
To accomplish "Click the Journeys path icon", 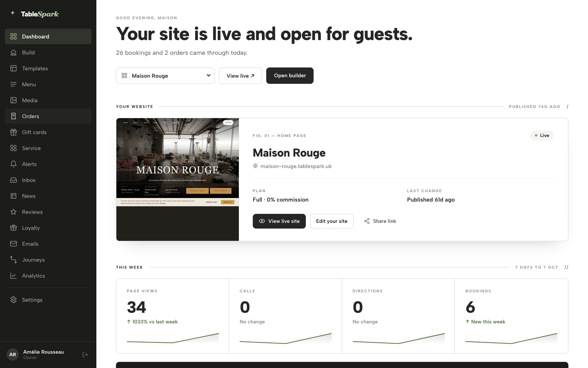I will pyautogui.click(x=13, y=260).
